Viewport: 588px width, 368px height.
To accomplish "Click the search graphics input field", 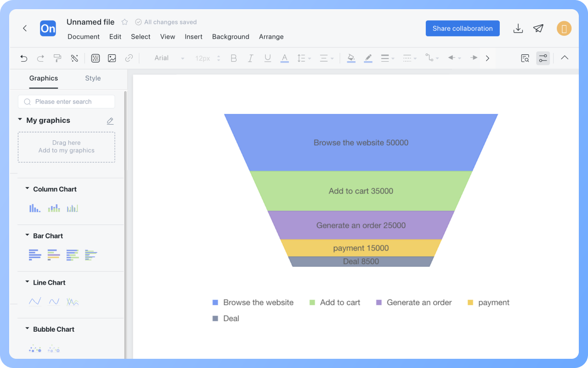I will click(x=66, y=101).
